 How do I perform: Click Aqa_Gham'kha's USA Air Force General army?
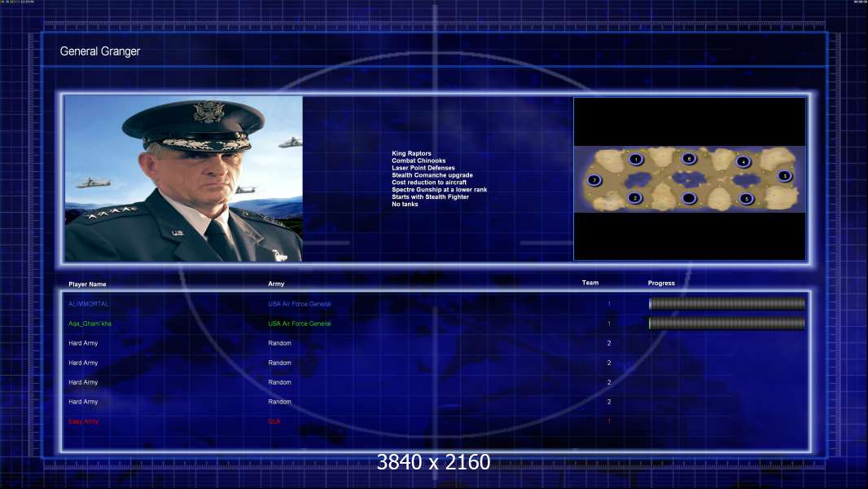click(x=300, y=324)
